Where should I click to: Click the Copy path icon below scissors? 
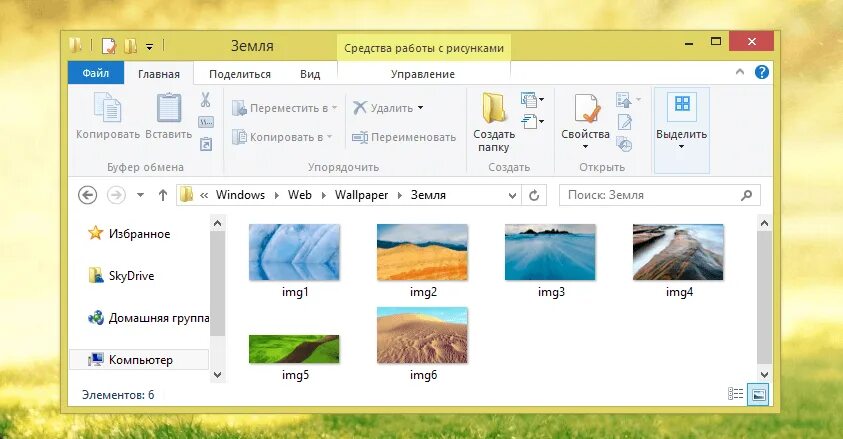point(206,122)
